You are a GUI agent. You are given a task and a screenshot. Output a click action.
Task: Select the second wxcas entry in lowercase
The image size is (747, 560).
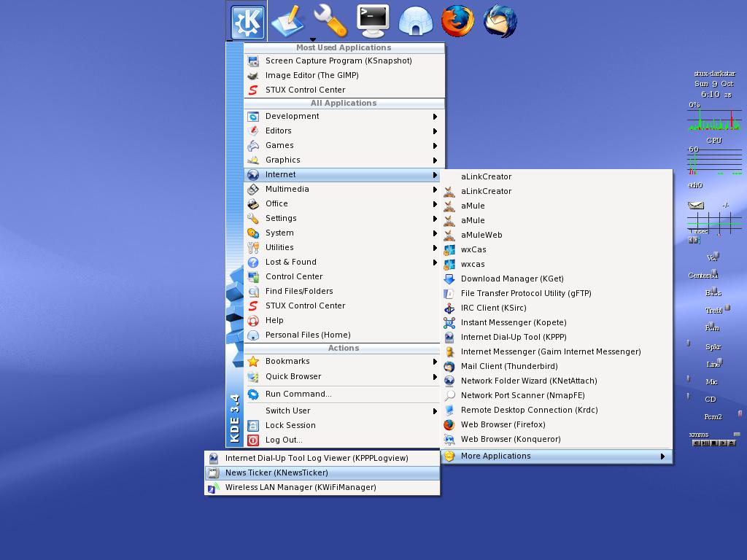[556, 264]
